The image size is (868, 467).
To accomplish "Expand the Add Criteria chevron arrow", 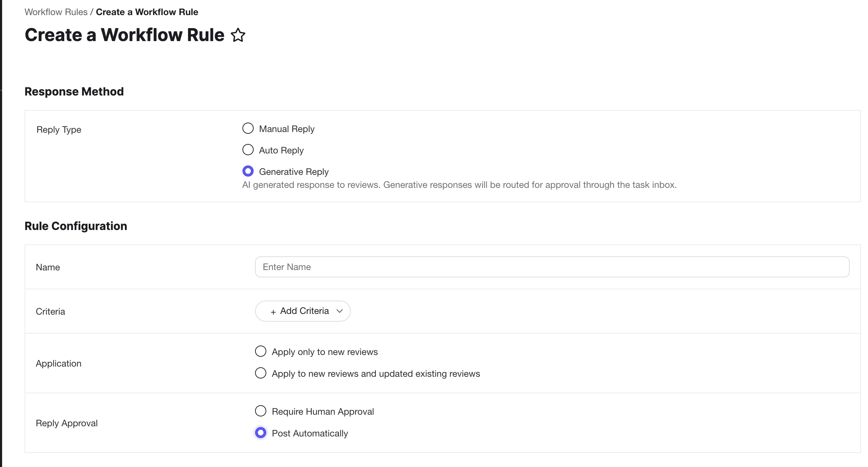I will 339,311.
